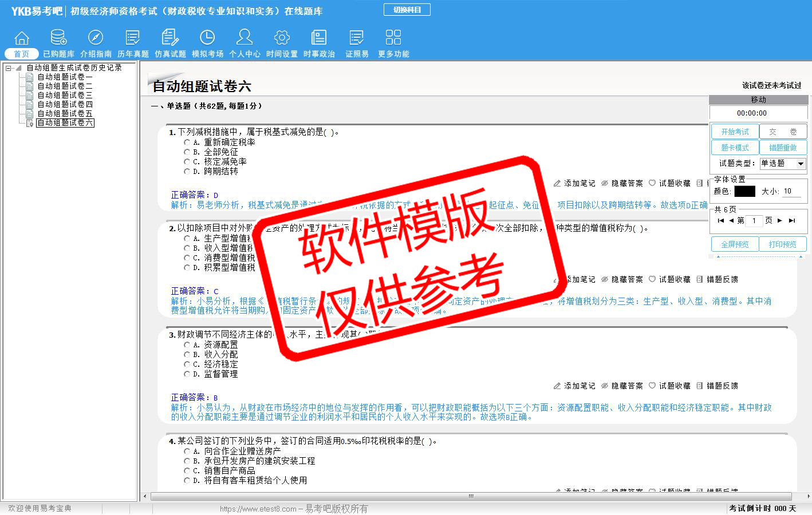This screenshot has width=812, height=515.
Task: Open the 仿真试题 simulation test icon
Action: click(x=170, y=38)
